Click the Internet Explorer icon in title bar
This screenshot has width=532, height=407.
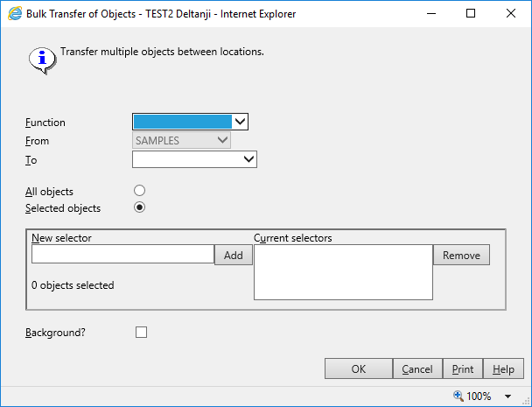pyautogui.click(x=14, y=14)
